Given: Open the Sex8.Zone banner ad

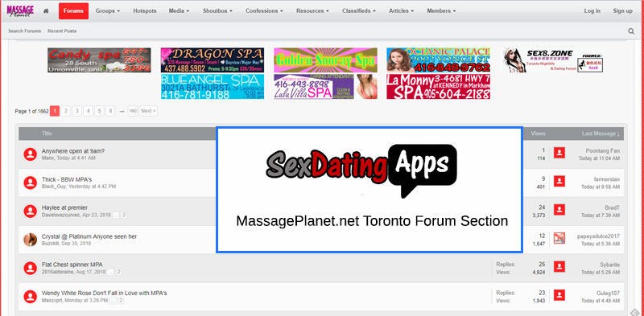Looking at the screenshot, I should click(x=553, y=60).
